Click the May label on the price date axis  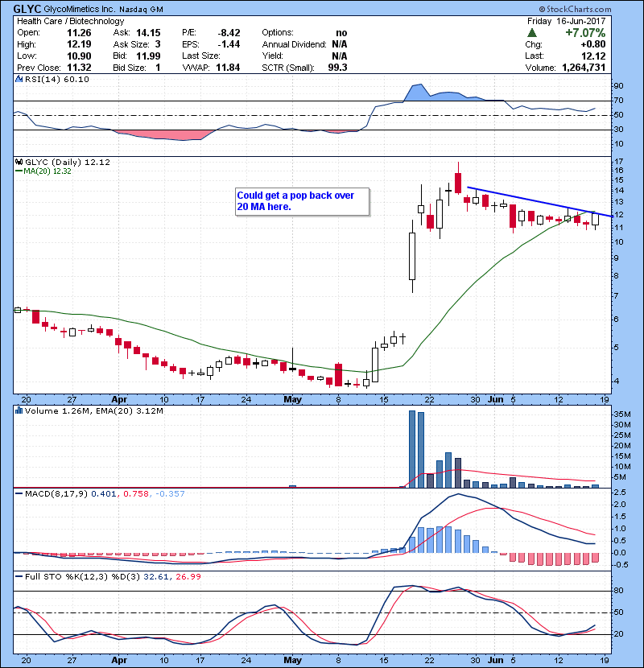click(292, 399)
